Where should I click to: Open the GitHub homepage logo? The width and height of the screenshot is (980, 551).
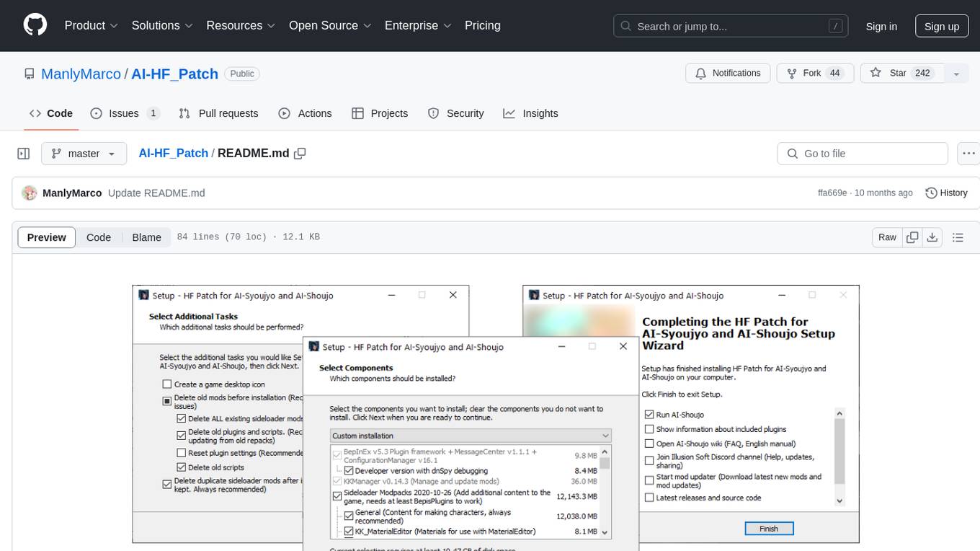pos(35,25)
